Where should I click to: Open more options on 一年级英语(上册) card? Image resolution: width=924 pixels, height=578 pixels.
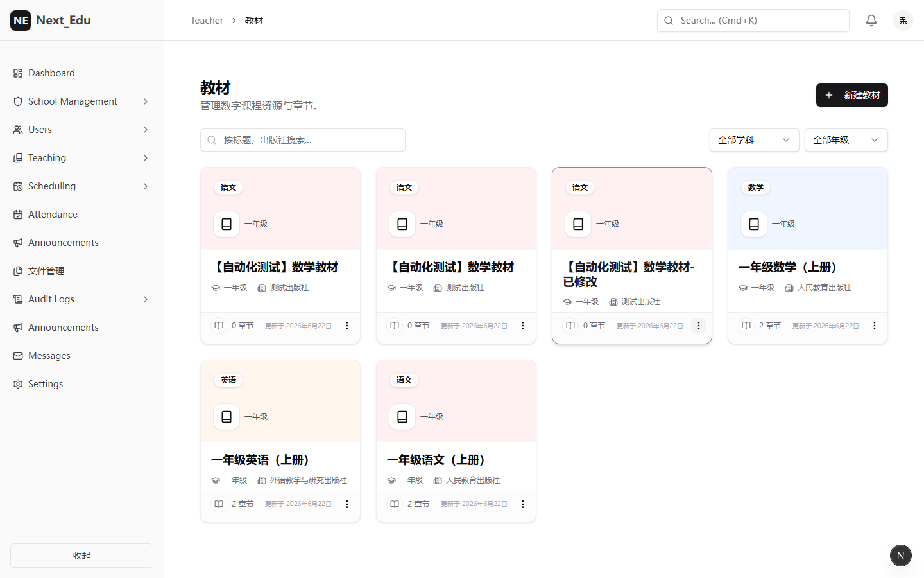[x=347, y=504]
